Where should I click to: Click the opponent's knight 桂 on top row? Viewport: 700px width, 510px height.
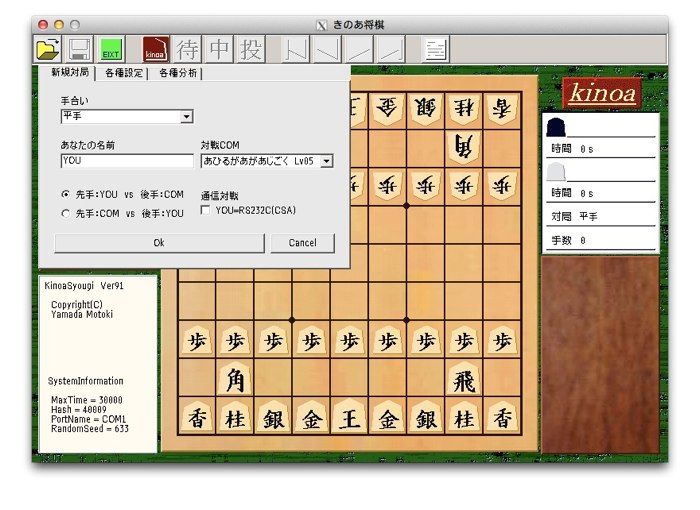coord(464,109)
